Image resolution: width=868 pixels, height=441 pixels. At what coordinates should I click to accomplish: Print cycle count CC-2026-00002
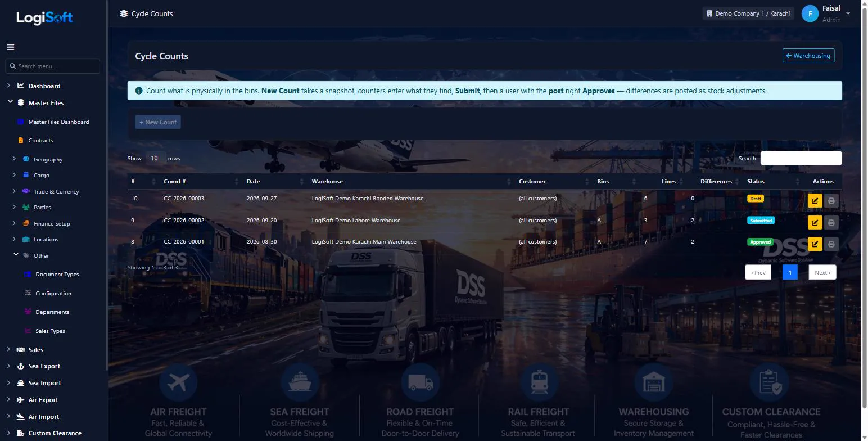(831, 222)
